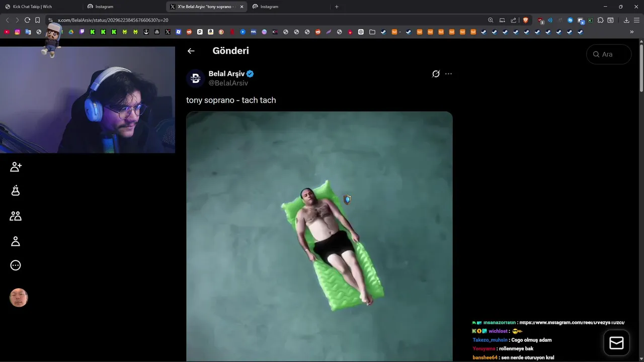Click the browser back button

coord(7,20)
